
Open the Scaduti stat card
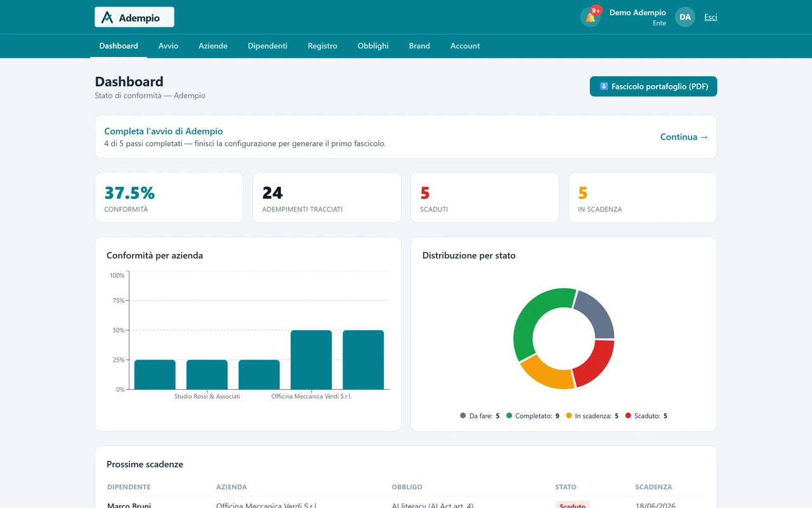(x=485, y=197)
